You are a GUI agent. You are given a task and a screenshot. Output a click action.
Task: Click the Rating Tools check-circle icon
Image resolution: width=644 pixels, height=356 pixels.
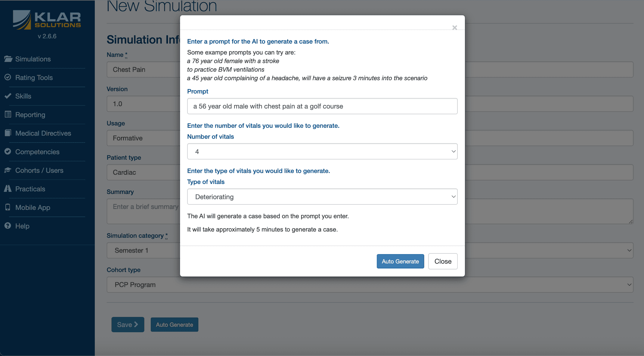[x=8, y=77]
